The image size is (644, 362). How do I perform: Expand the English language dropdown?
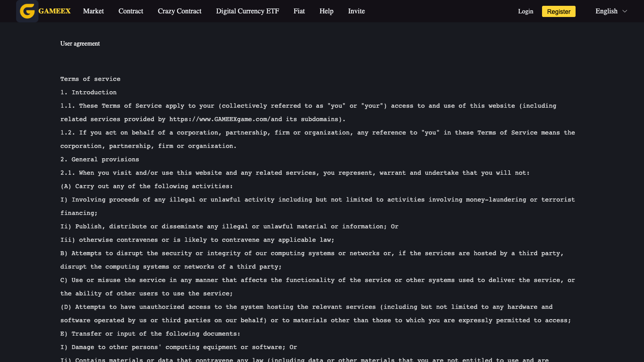[611, 11]
